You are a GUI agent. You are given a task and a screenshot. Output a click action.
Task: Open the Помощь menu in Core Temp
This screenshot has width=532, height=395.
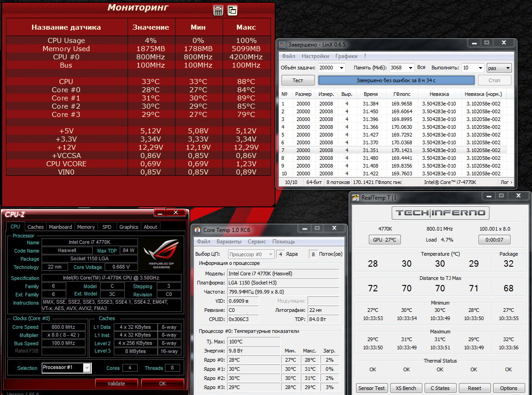(x=284, y=242)
